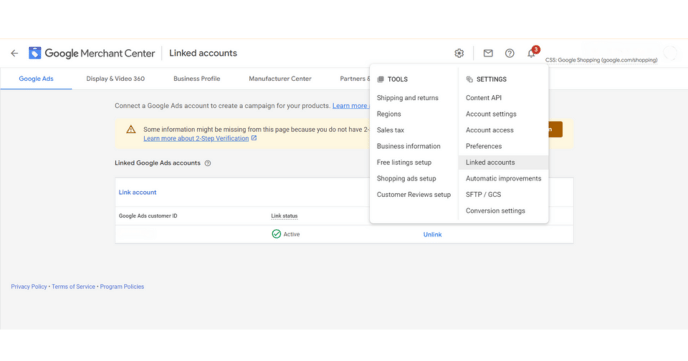Screen dimensions: 688x361
Task: Select Automatic improvements menu entry
Action: 503,179
